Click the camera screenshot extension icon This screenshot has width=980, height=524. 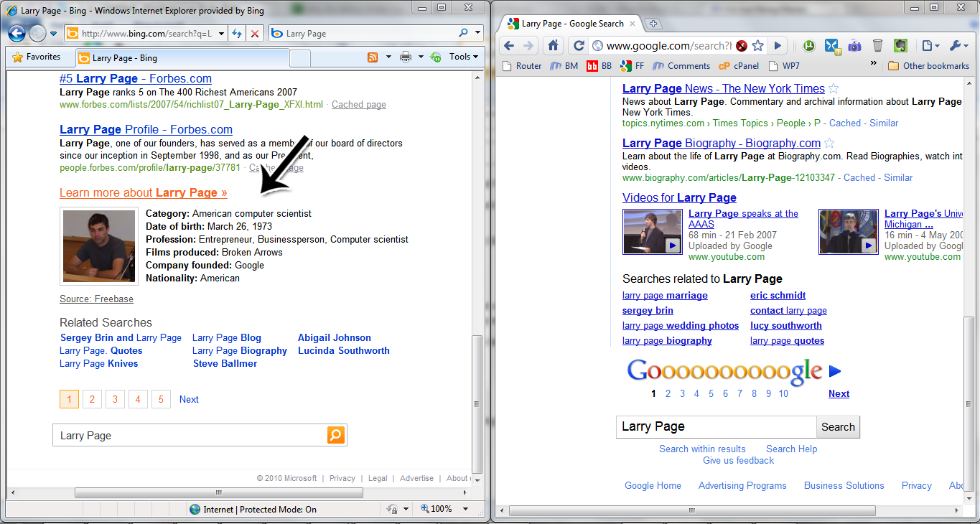[854, 46]
